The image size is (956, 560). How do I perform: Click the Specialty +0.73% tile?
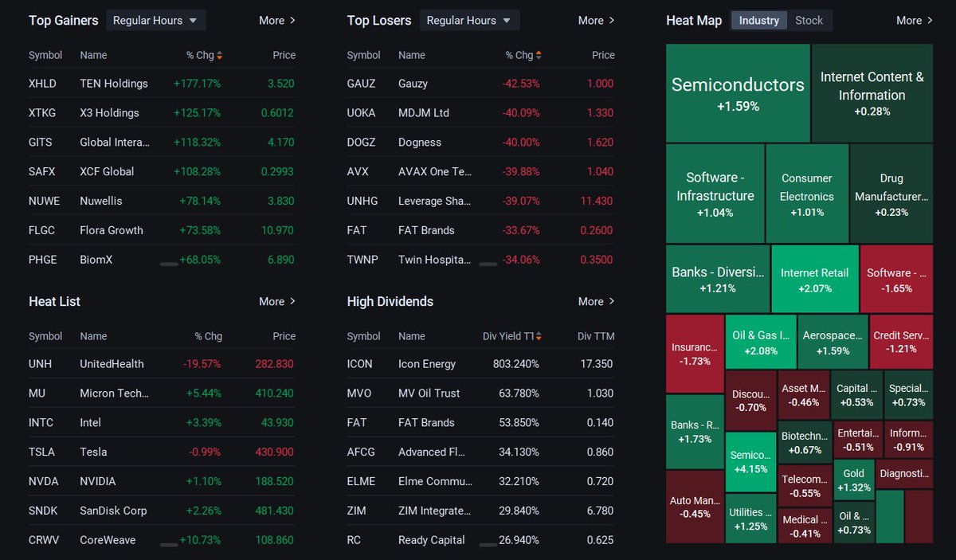tap(908, 394)
